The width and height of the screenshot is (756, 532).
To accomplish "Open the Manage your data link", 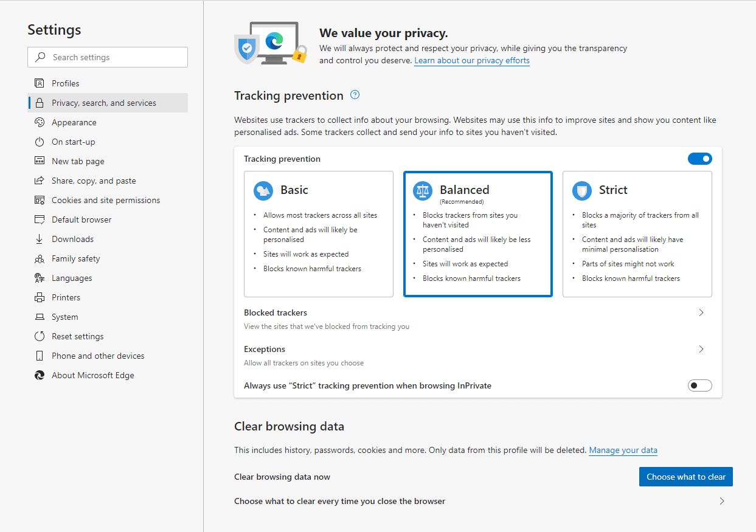I will (x=623, y=451).
